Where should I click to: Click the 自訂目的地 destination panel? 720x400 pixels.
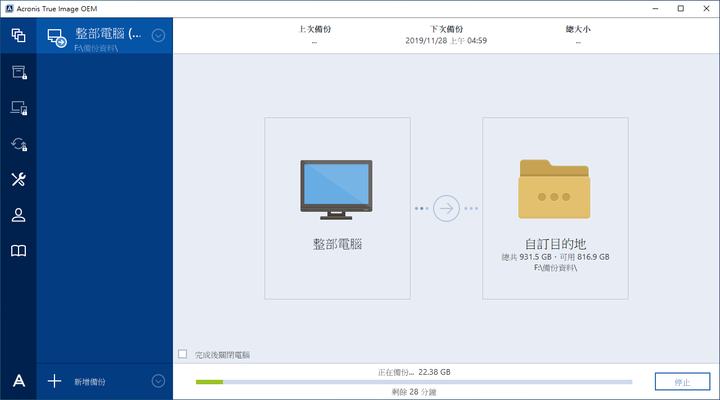coord(555,208)
